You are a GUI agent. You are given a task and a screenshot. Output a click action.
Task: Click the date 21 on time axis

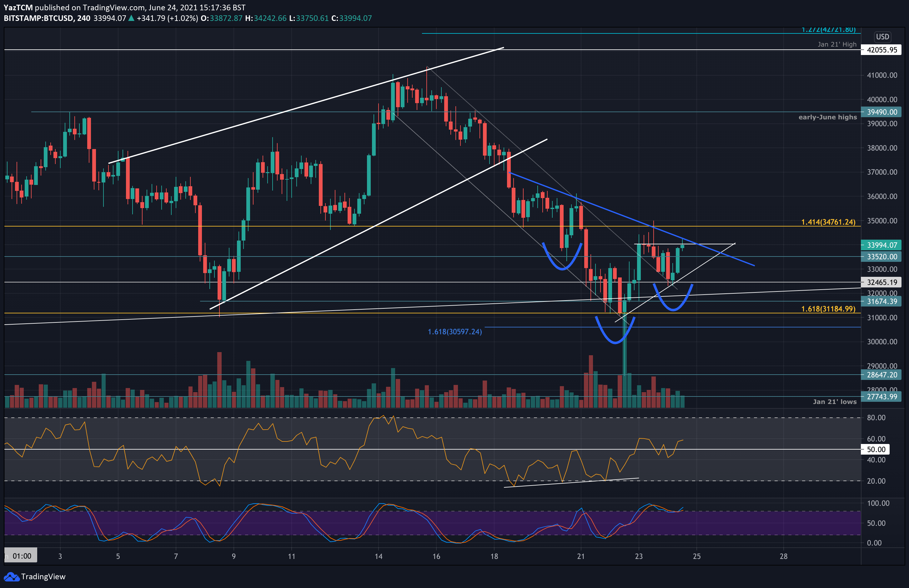pyautogui.click(x=581, y=556)
